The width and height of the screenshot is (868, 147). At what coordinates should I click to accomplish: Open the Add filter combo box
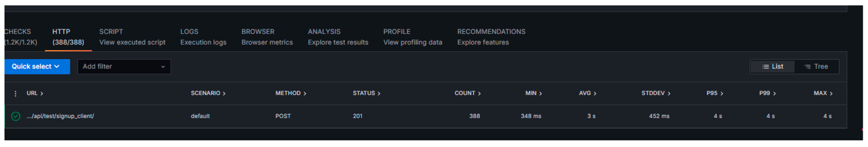(124, 67)
